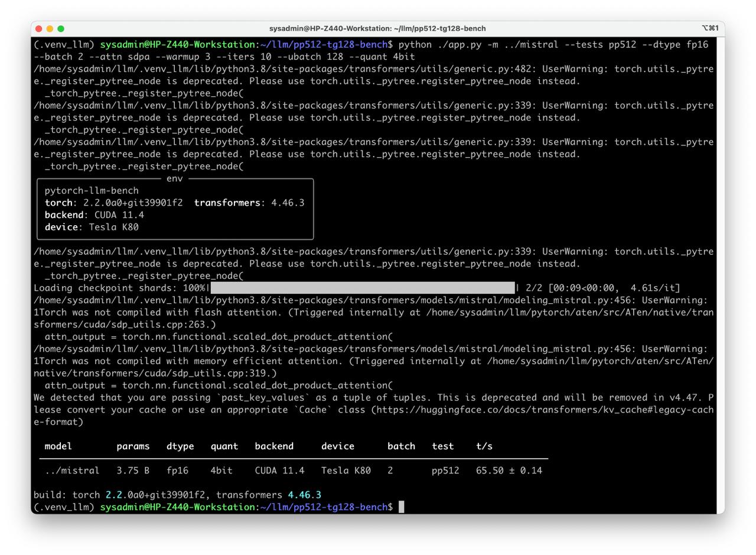This screenshot has height=555, width=756.
Task: Select the '65.50 ± 0.14' throughput value
Action: pyautogui.click(x=509, y=470)
